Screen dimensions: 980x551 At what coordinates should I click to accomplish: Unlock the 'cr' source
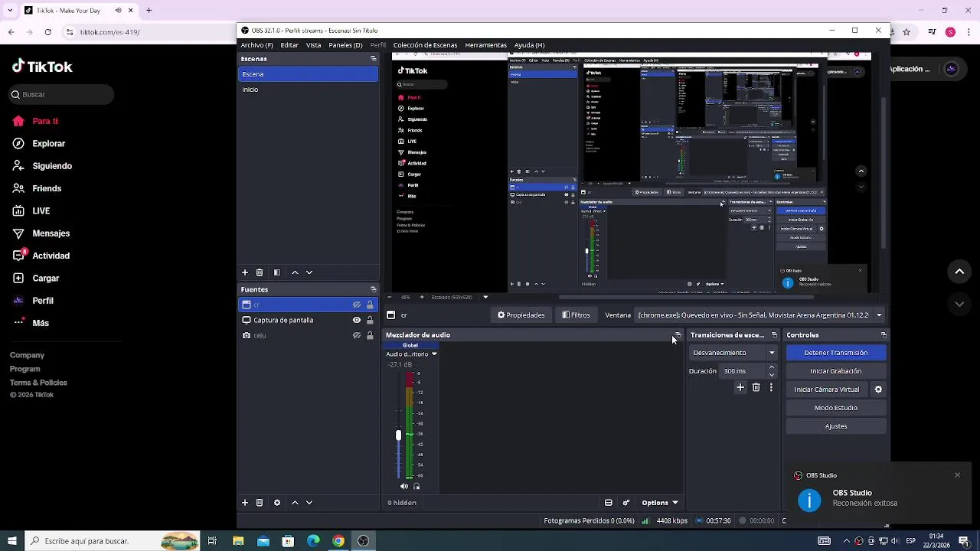pos(370,305)
